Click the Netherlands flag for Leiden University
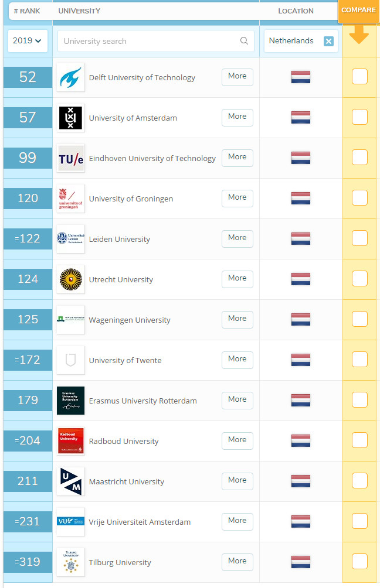This screenshot has height=588, width=380. tap(301, 238)
